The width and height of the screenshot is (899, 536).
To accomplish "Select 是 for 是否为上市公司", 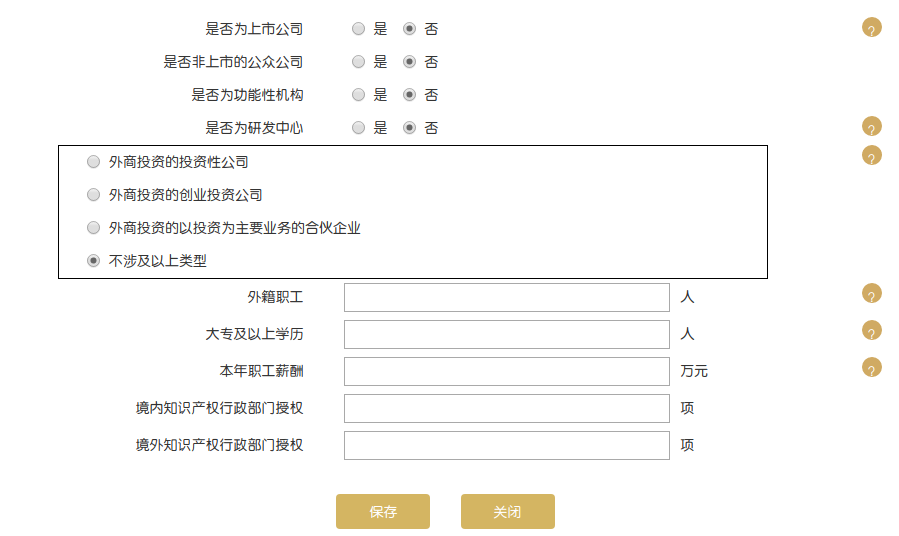I will point(358,29).
